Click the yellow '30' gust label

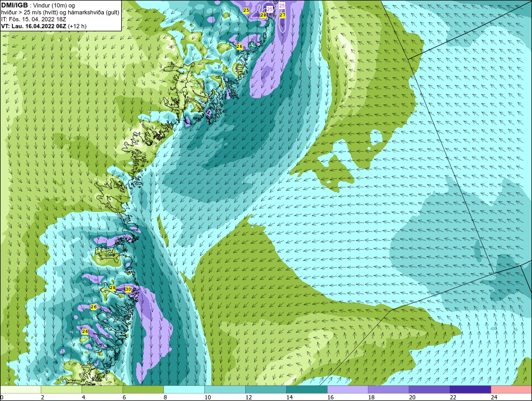coord(128,289)
